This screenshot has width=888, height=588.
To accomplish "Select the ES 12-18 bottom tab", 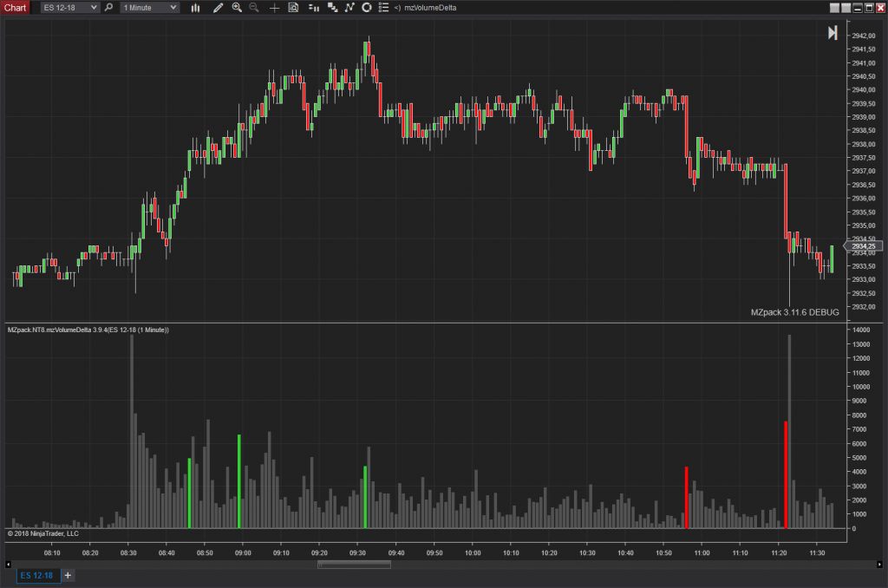I will coord(36,576).
